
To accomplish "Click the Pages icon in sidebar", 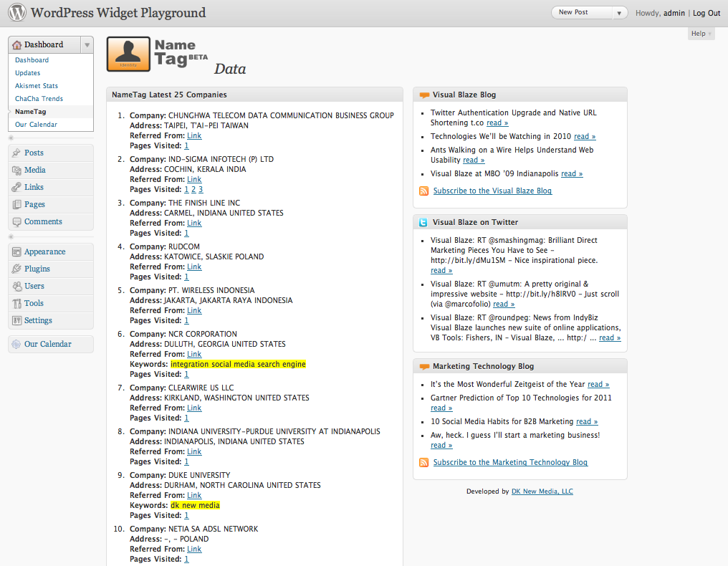I will (16, 204).
